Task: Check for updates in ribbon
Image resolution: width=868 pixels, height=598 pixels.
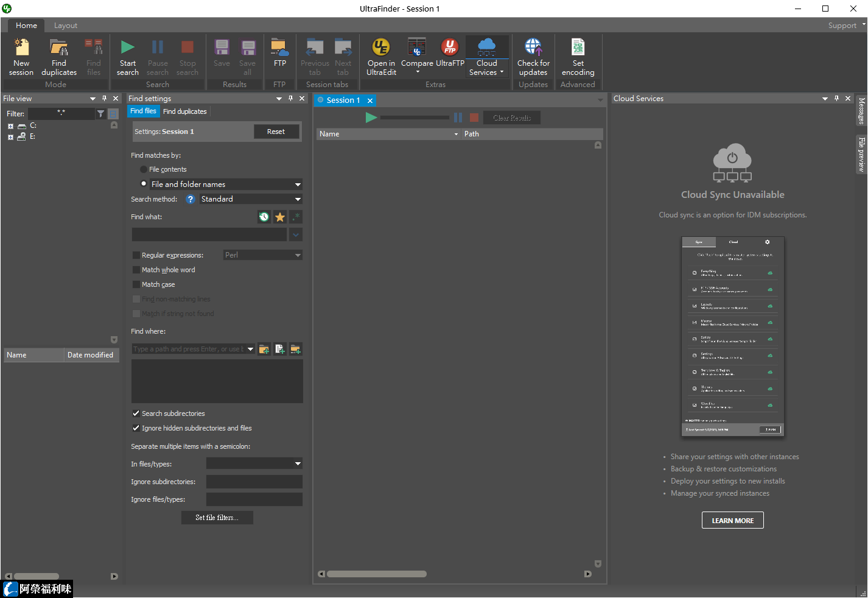Action: point(533,57)
